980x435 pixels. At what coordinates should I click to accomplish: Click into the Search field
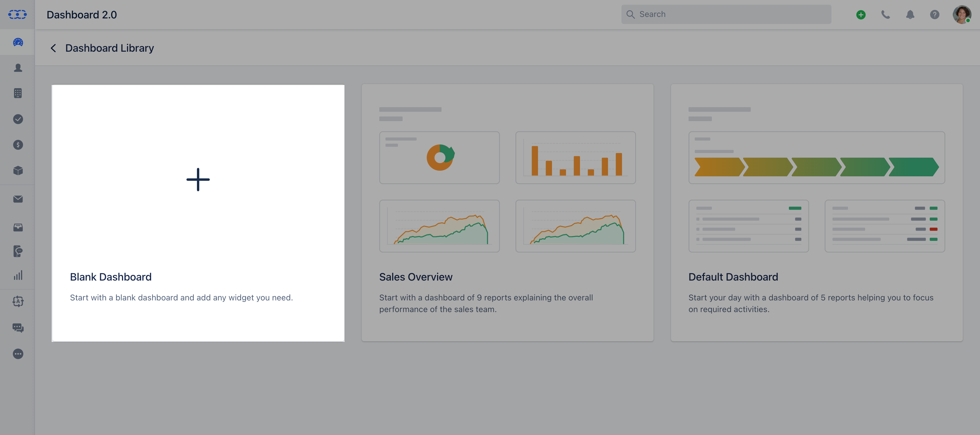(726, 15)
